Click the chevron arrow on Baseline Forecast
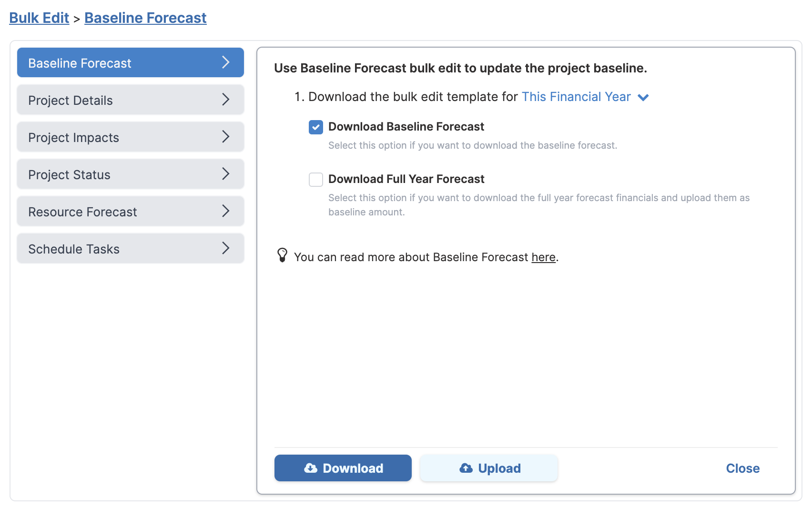This screenshot has width=812, height=508. (226, 62)
